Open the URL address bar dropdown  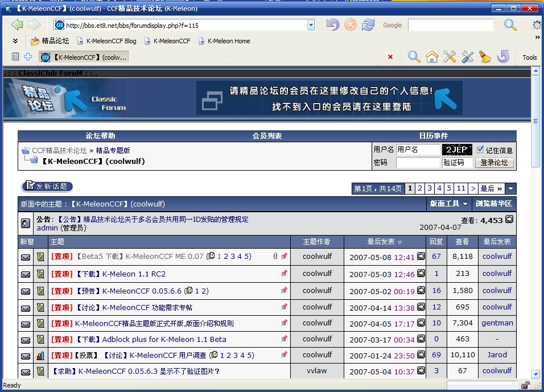[x=311, y=25]
